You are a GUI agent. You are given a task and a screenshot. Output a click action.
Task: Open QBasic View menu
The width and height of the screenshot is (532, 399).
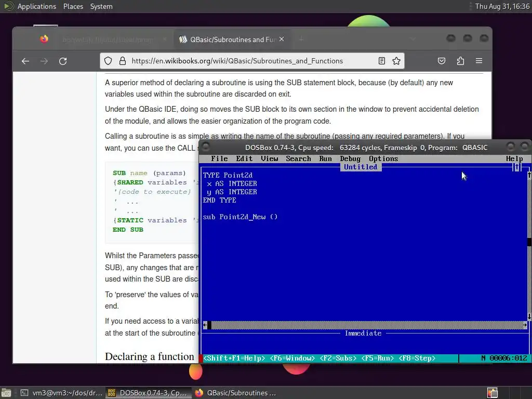coord(270,159)
